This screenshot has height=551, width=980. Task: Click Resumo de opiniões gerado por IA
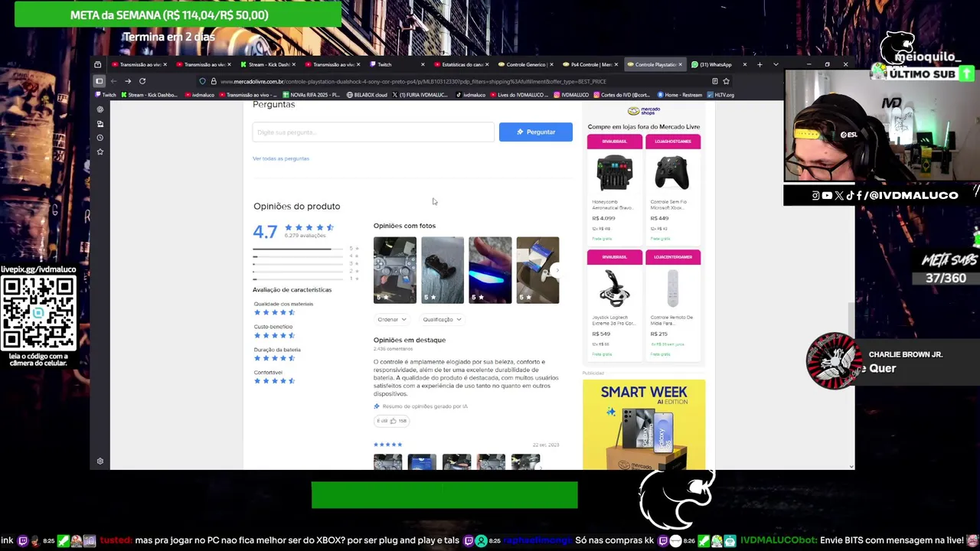pyautogui.click(x=425, y=406)
